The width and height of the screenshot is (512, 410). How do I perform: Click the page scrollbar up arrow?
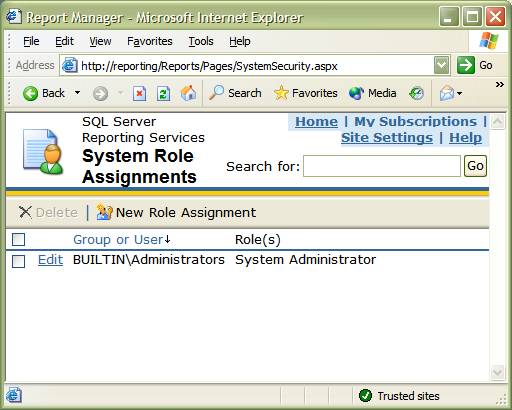click(x=498, y=122)
